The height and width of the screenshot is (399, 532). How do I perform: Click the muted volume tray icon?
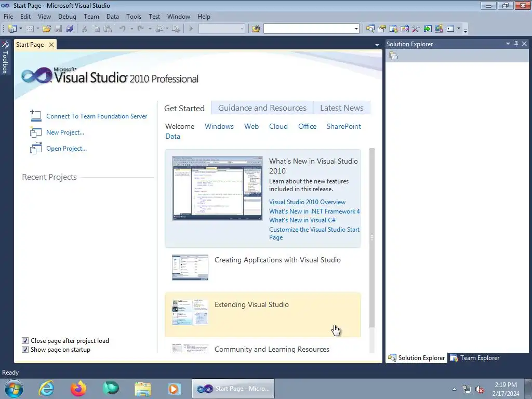click(480, 390)
